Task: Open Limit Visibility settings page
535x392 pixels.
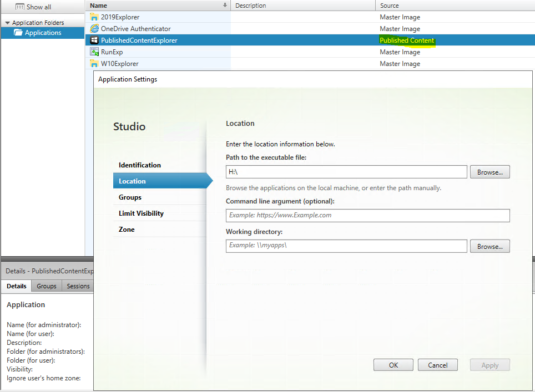Action: click(x=141, y=213)
